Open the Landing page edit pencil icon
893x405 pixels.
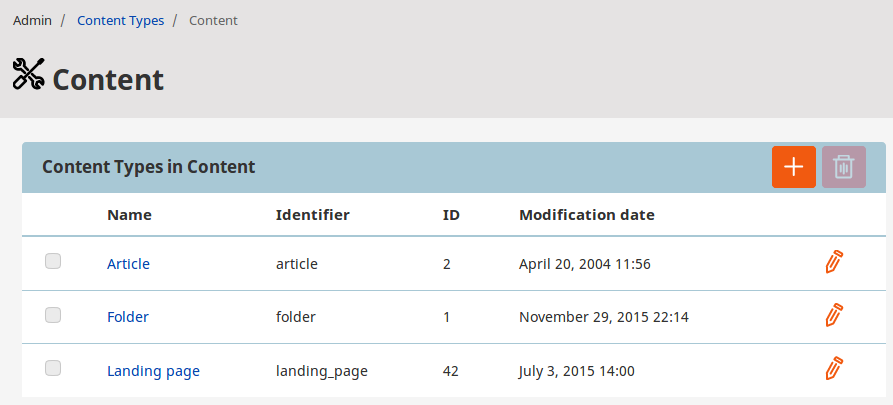(834, 369)
